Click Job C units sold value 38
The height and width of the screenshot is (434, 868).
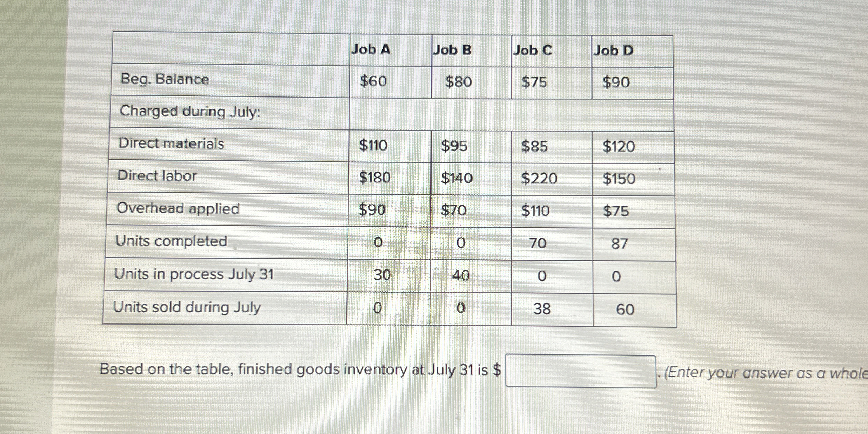pos(542,309)
